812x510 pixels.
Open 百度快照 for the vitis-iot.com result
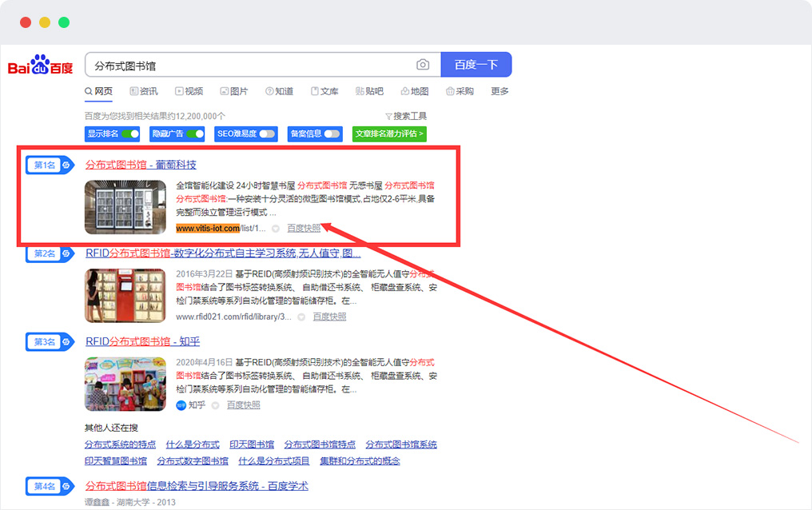[x=304, y=229]
